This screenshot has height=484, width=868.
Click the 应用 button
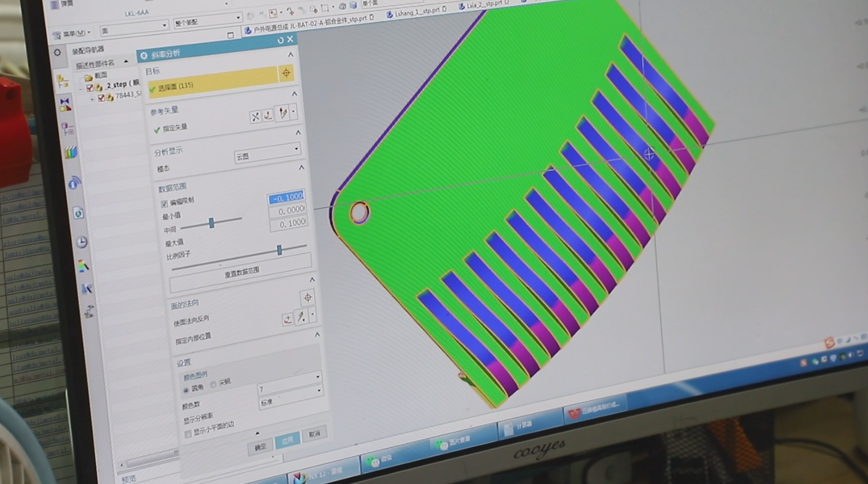(x=287, y=440)
